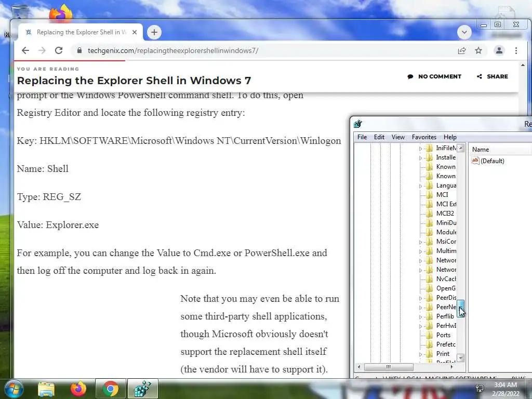Open the File menu in Registry Editor
Screen dimensions: 532x399
click(362, 137)
